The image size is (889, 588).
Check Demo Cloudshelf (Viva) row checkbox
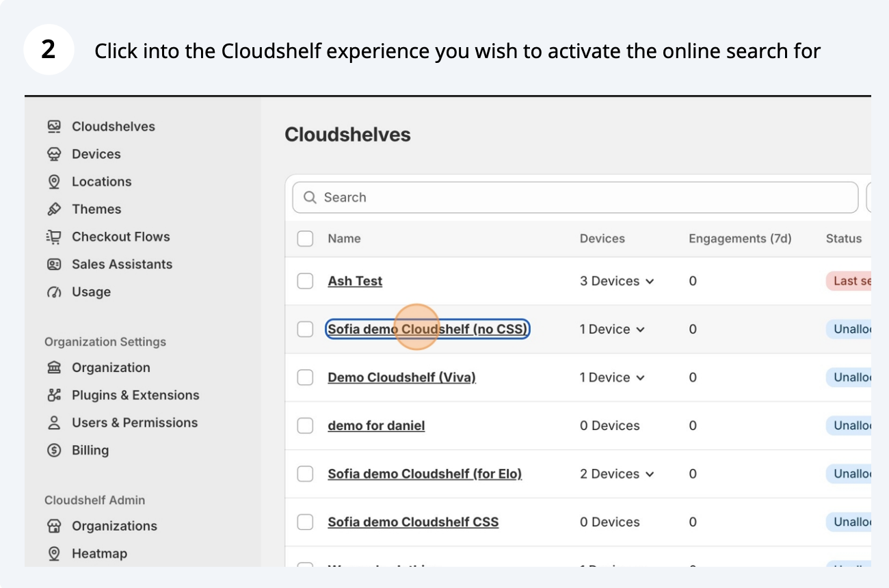click(x=305, y=377)
